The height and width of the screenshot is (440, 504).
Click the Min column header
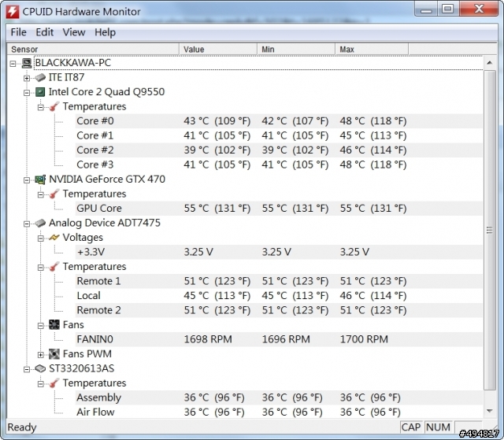coord(296,49)
